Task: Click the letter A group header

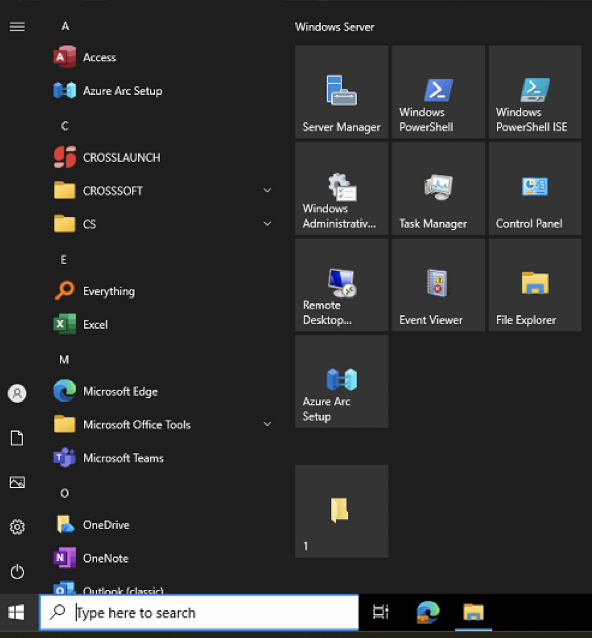Action: [x=65, y=26]
